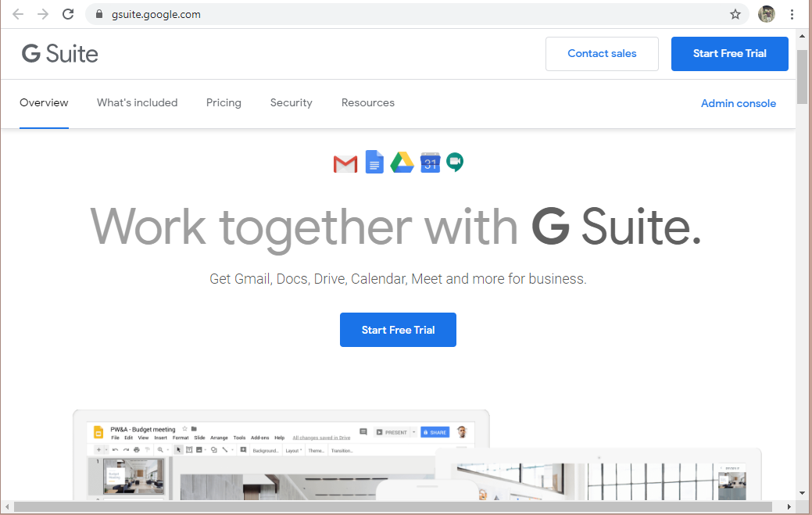Click the Theme... button in Slides mockup
Image resolution: width=812 pixels, height=515 pixels.
316,450
